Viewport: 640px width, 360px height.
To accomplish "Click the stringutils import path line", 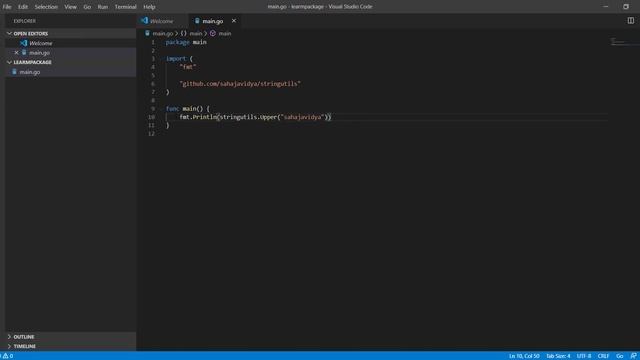I will point(240,84).
